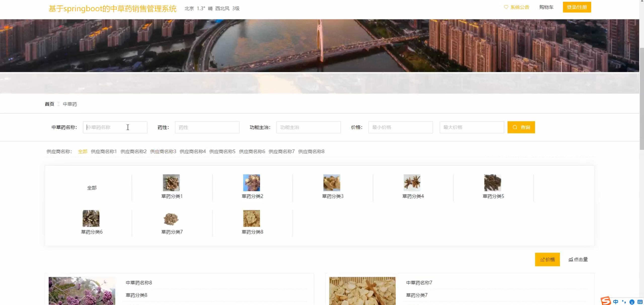Click the 草药分类8 category icon

(251, 218)
